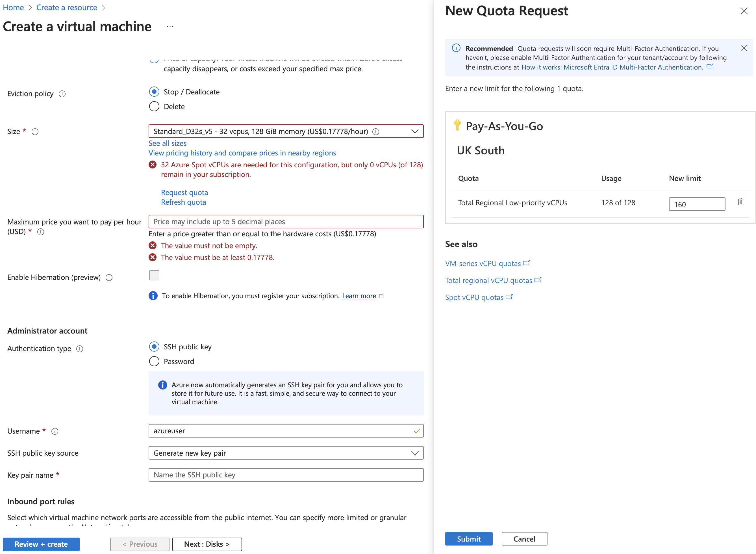
Task: Expand the Size dropdown
Action: [x=414, y=131]
